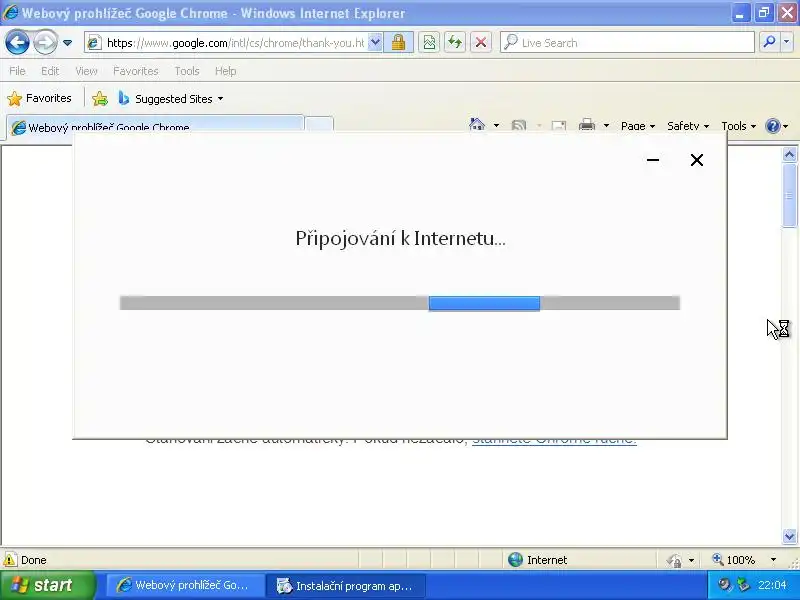800x600 pixels.
Task: Click the manual Chrome download link
Action: (554, 441)
